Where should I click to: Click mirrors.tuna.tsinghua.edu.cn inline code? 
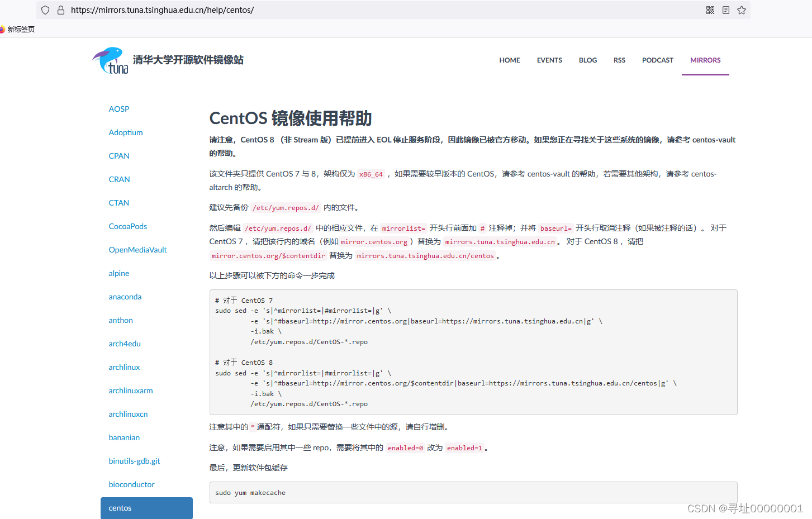(500, 242)
